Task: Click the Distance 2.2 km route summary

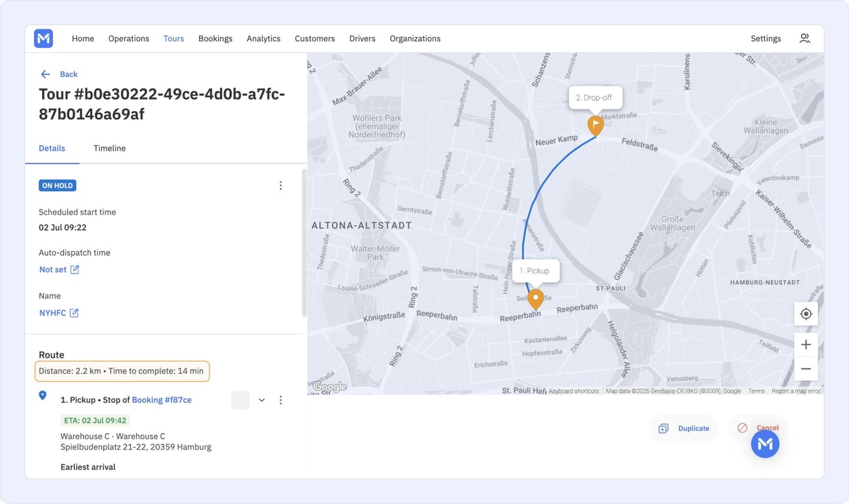Action: click(122, 371)
